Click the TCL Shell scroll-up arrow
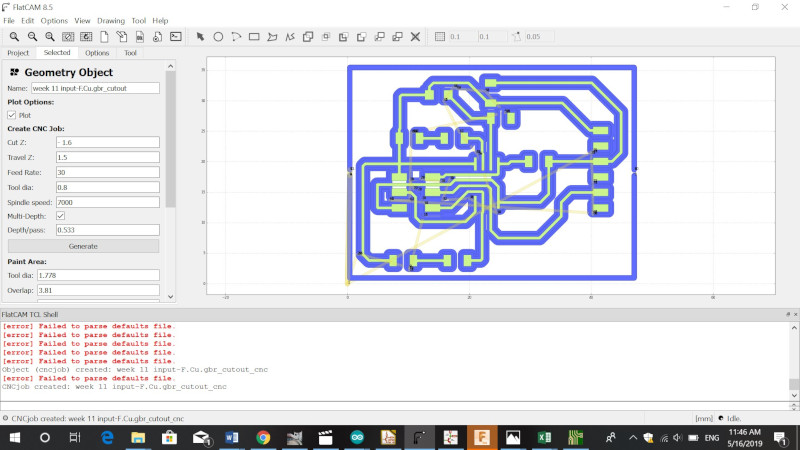 tap(794, 328)
